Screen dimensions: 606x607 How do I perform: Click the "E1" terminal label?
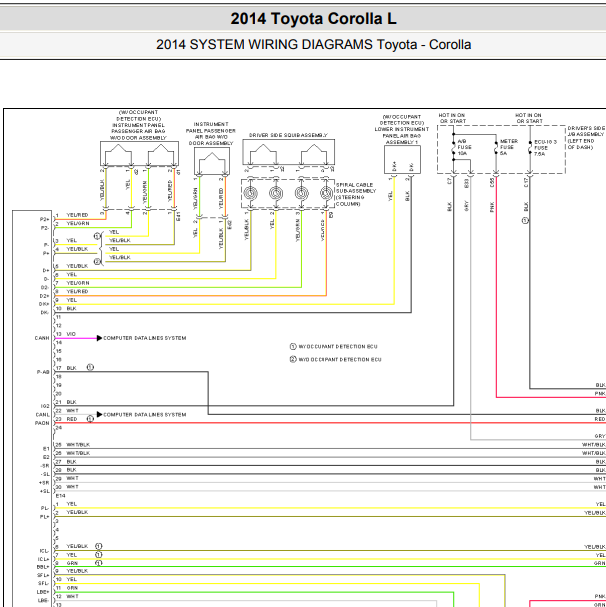[x=46, y=449]
